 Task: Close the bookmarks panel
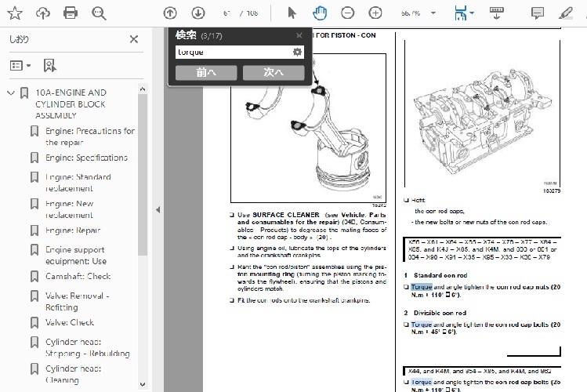click(x=134, y=39)
